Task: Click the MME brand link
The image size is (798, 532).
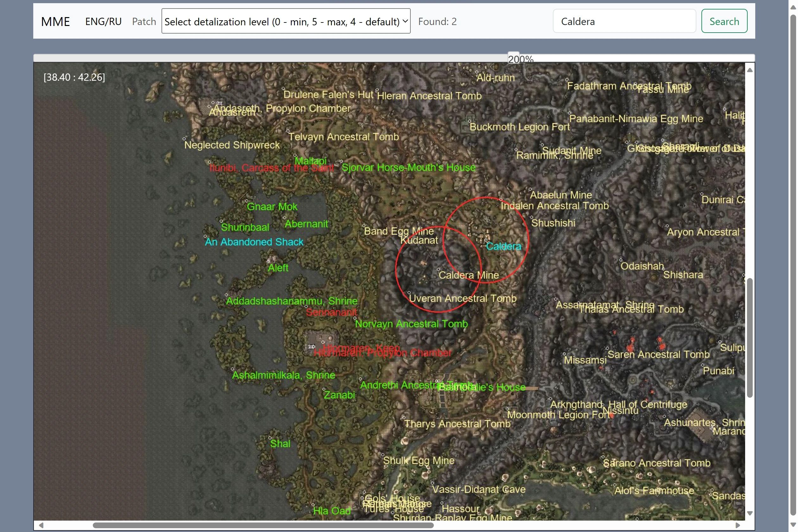Action: coord(55,22)
